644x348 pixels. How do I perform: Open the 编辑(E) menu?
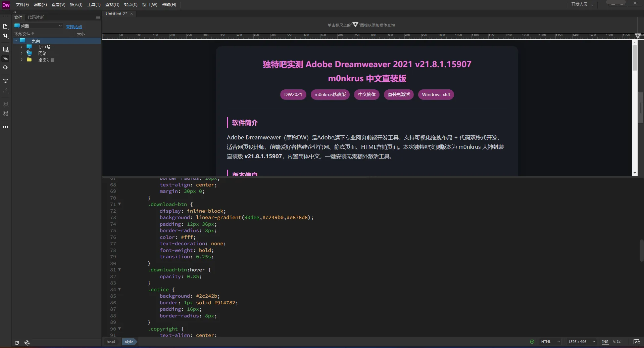(40, 5)
